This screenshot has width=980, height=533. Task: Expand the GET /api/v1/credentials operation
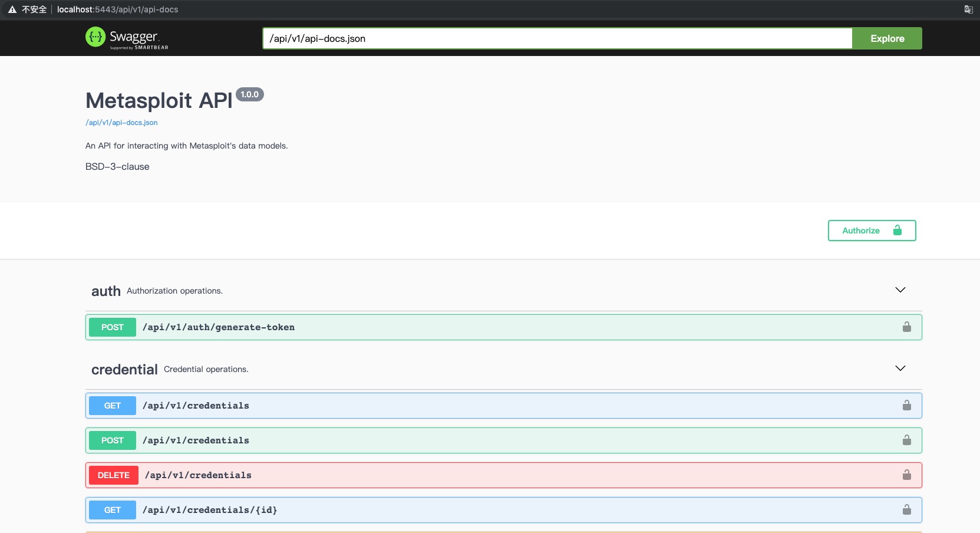pyautogui.click(x=504, y=406)
